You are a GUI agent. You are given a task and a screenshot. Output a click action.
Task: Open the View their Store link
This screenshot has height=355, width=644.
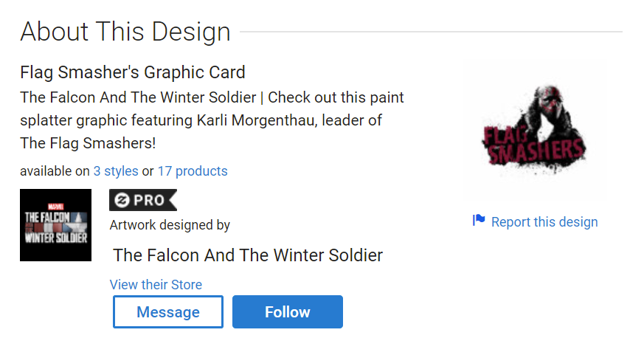156,285
